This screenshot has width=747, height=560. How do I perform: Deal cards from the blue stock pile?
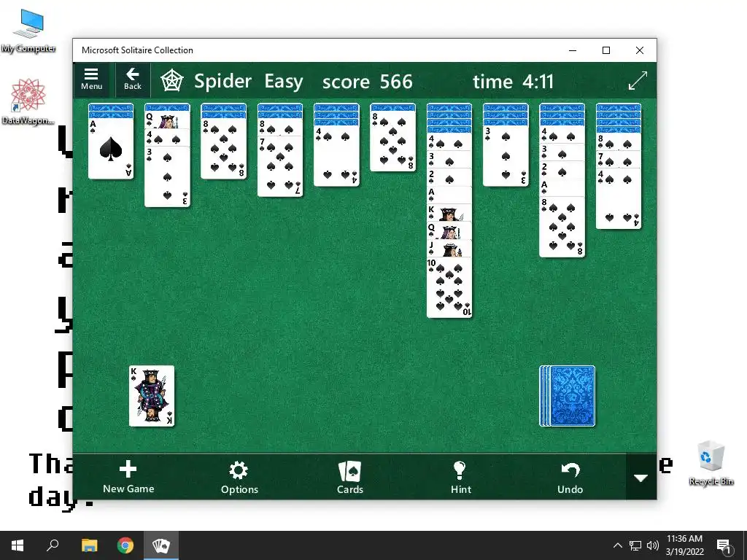[568, 396]
